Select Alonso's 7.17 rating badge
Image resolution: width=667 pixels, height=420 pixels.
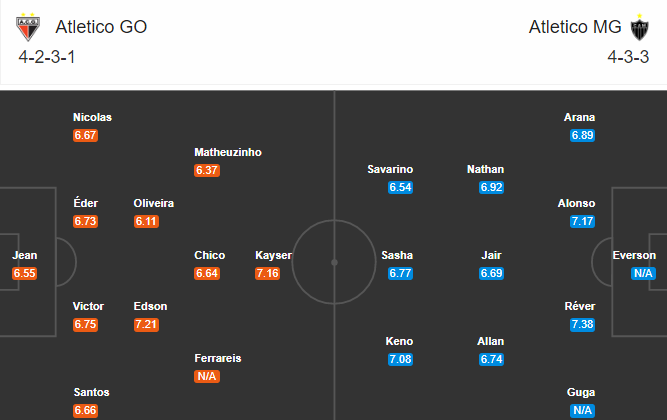click(582, 221)
